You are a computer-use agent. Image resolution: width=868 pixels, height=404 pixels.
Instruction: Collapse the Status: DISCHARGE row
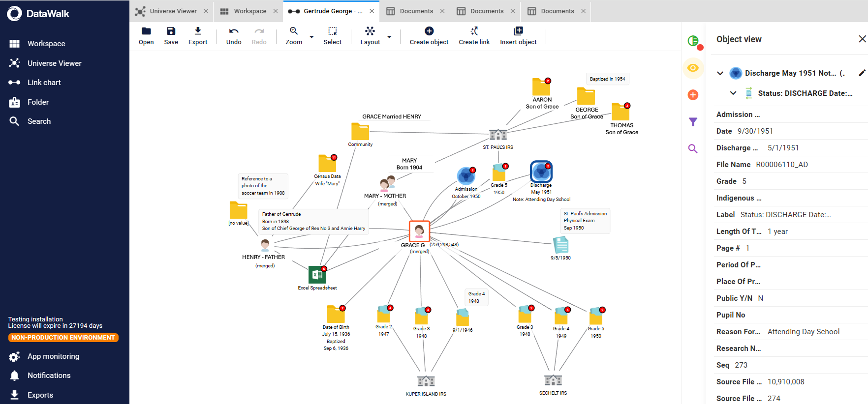[x=733, y=93]
